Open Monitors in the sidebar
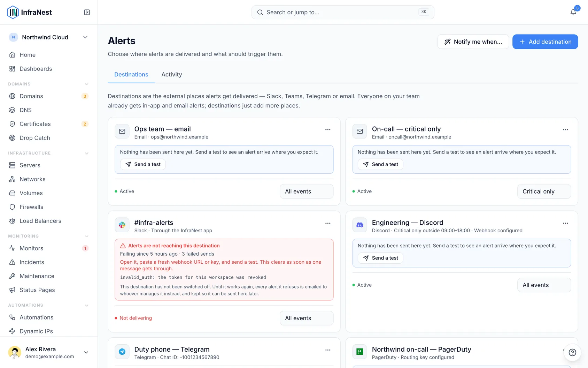This screenshot has height=368, width=588. tap(49, 248)
